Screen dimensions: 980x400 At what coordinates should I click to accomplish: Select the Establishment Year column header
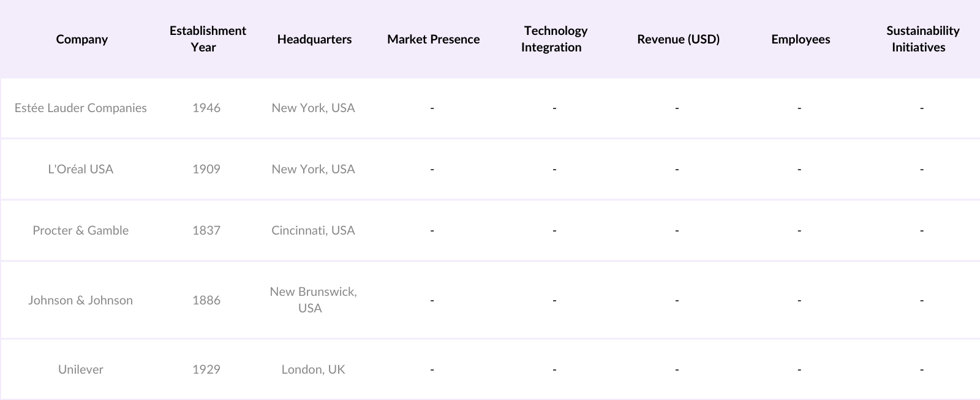click(x=207, y=39)
